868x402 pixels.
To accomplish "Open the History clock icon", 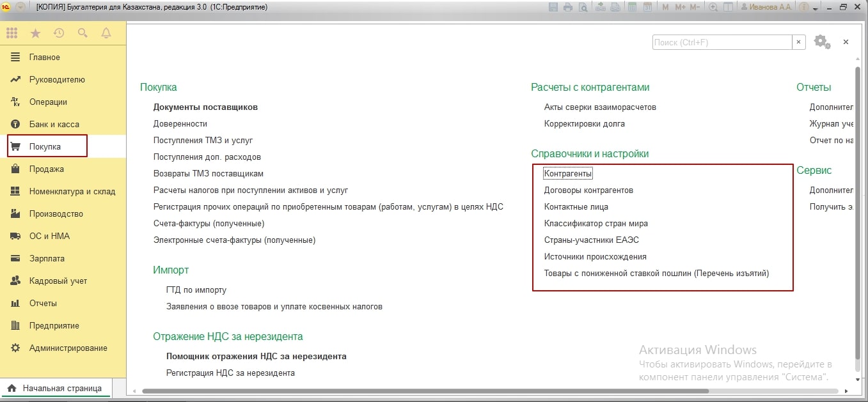I will pyautogui.click(x=59, y=33).
